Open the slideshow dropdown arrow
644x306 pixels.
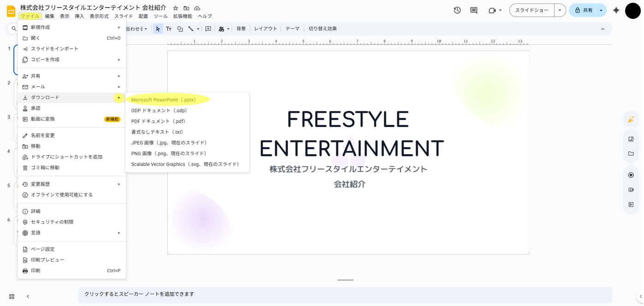click(560, 10)
